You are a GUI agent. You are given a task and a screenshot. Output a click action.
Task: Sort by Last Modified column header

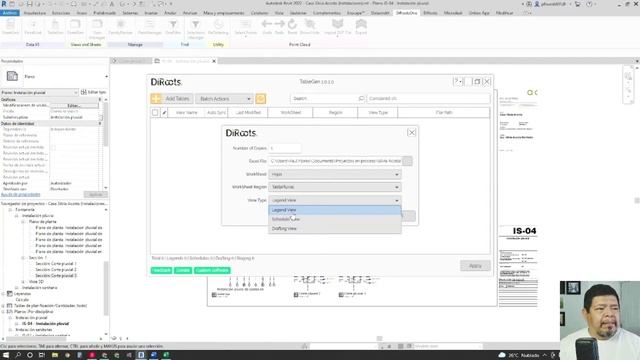(x=248, y=112)
